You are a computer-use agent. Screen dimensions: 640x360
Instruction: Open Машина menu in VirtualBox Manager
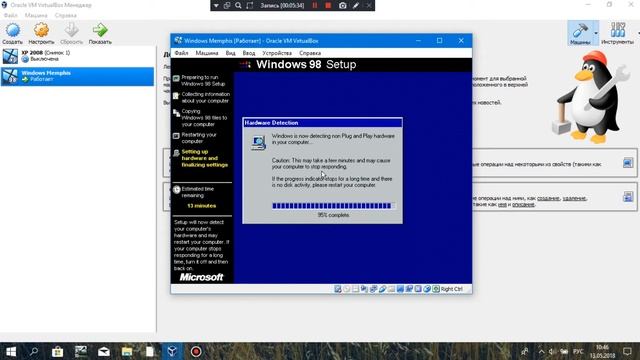coord(36,15)
